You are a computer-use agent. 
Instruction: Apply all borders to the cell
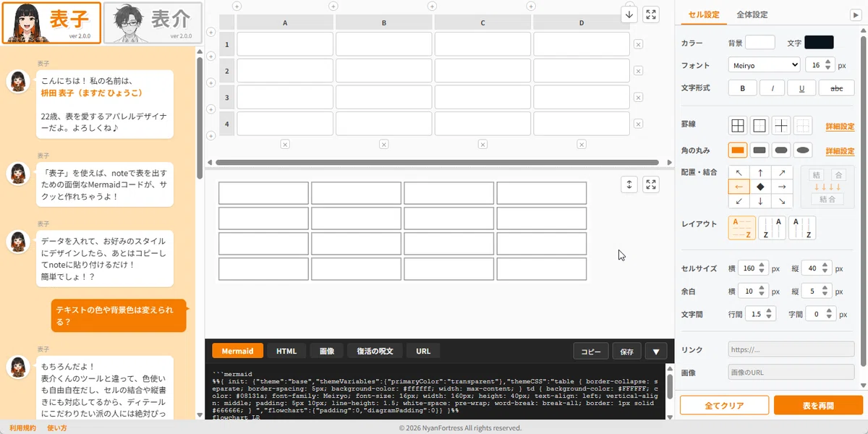point(738,126)
